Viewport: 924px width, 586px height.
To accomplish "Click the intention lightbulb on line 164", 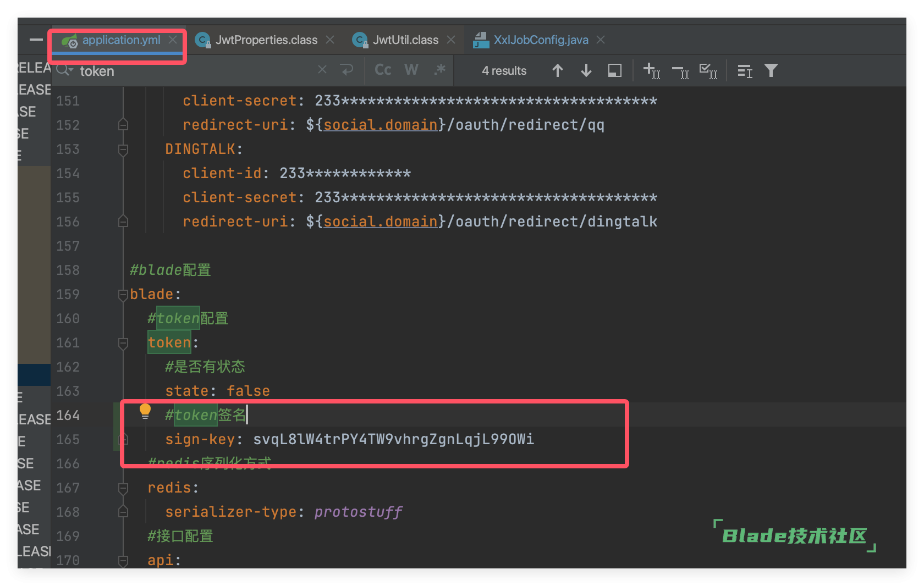I will (x=145, y=411).
